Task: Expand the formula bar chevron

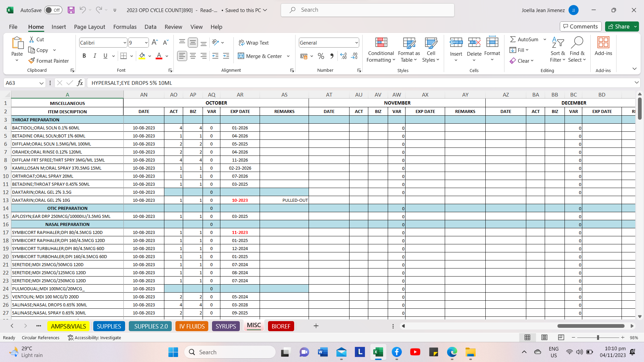Action: [x=636, y=83]
